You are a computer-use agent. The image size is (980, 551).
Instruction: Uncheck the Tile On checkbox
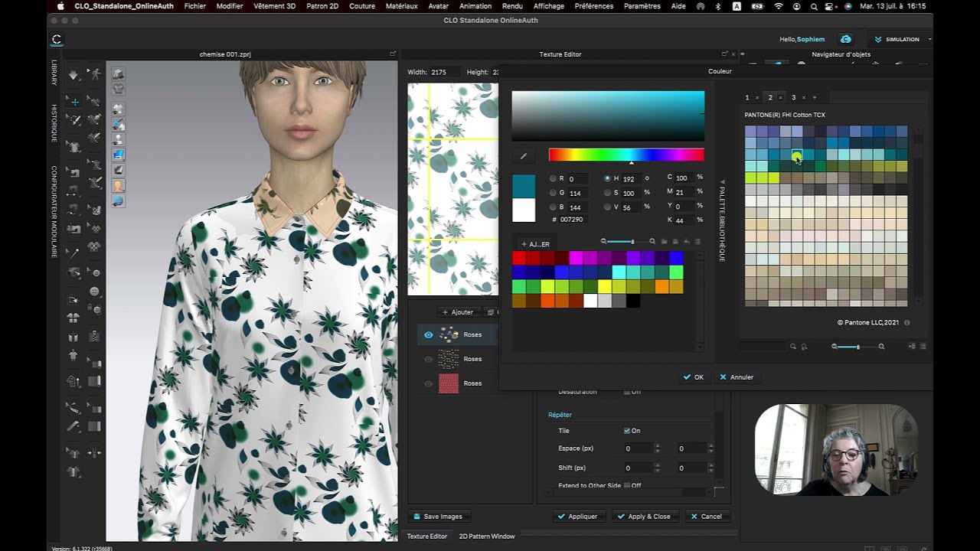(627, 431)
